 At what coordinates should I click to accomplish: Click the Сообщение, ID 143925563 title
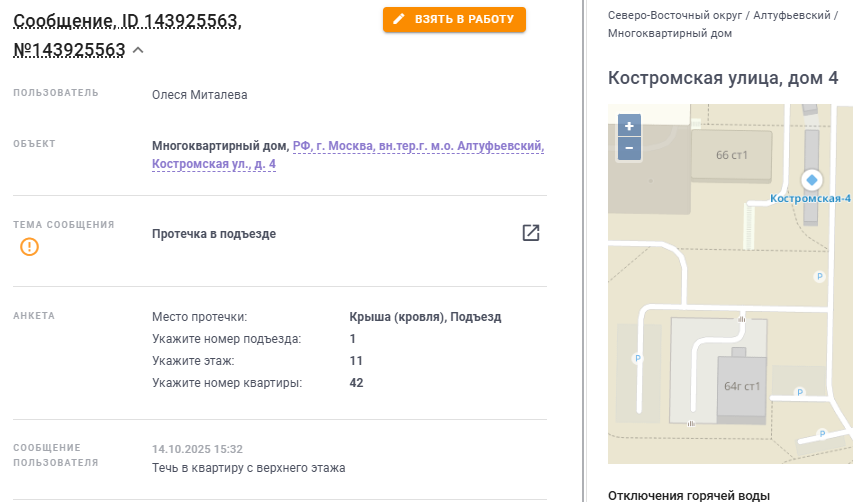click(x=127, y=20)
